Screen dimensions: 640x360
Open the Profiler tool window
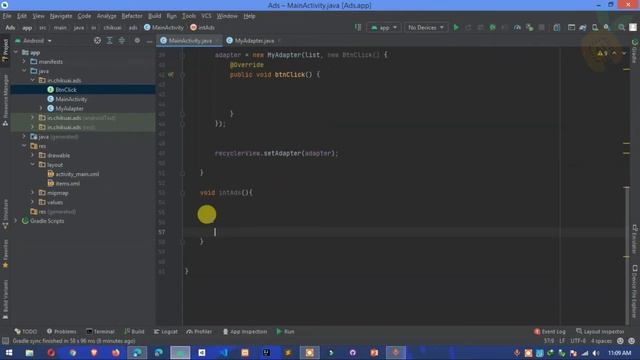coord(199,331)
